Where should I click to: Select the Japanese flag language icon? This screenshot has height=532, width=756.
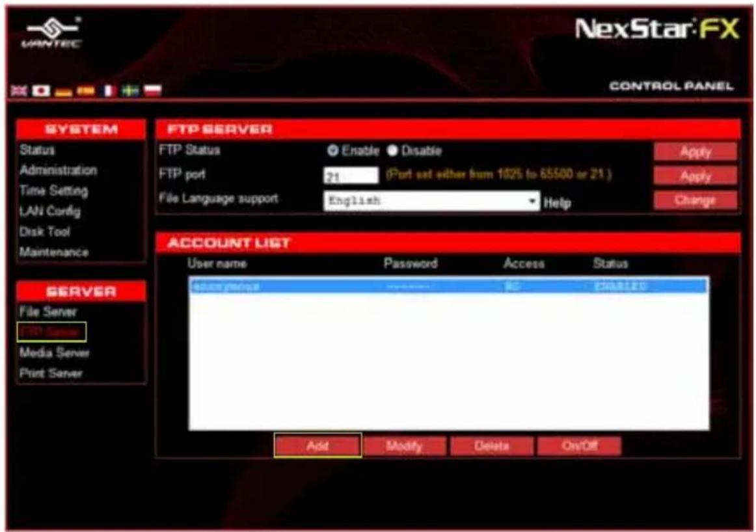coord(41,90)
